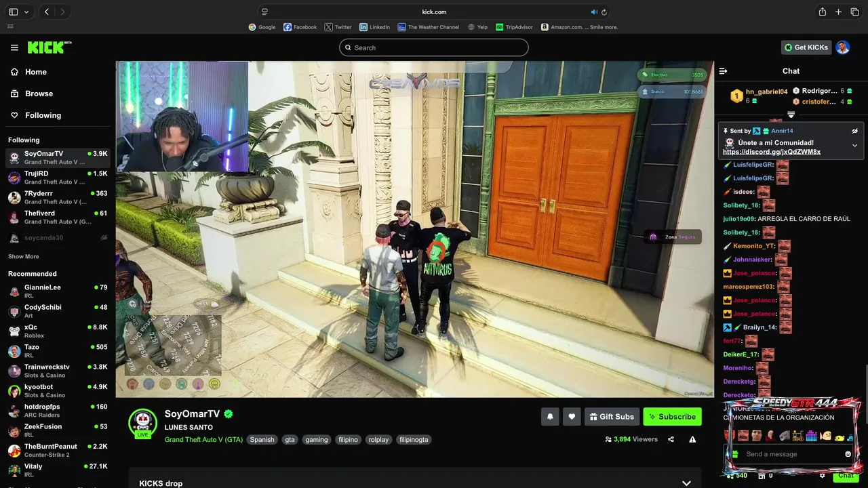Show Safari tab overview
868x488 pixels.
(854, 12)
